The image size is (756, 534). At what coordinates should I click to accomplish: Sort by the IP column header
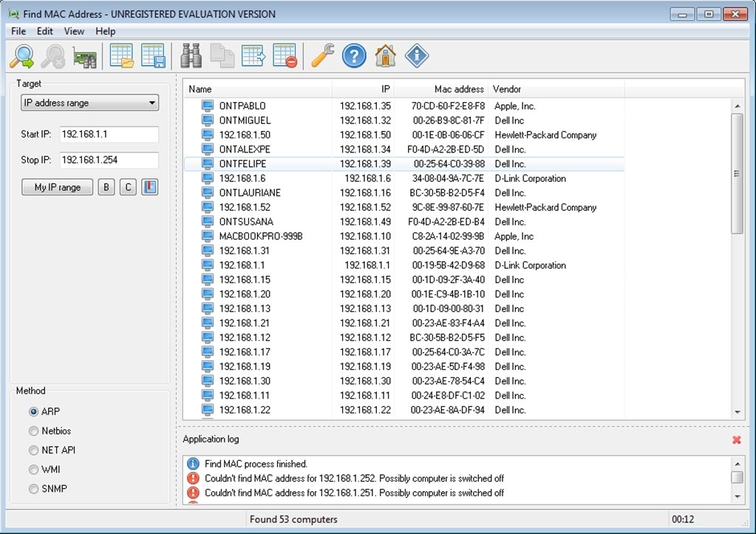click(363, 89)
